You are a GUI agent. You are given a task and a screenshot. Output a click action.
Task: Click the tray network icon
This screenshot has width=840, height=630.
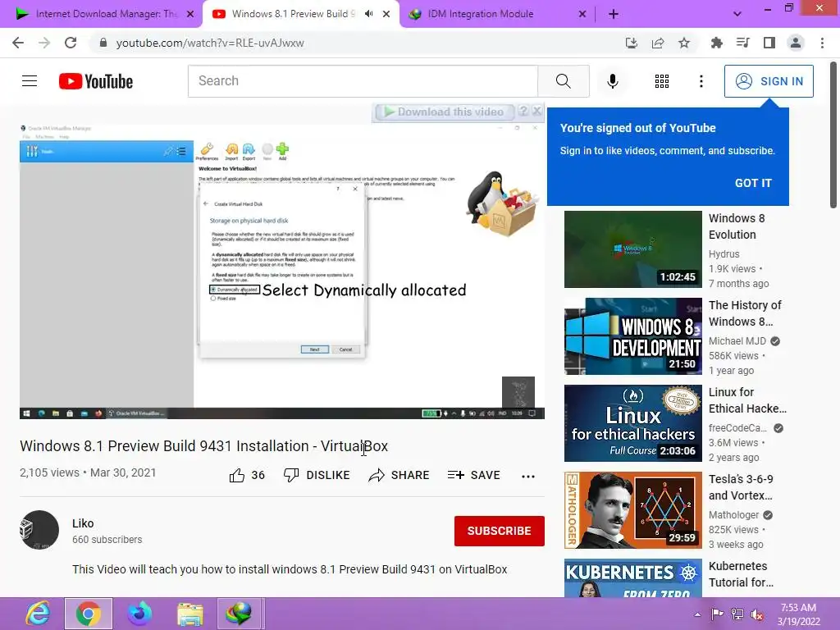click(x=737, y=614)
